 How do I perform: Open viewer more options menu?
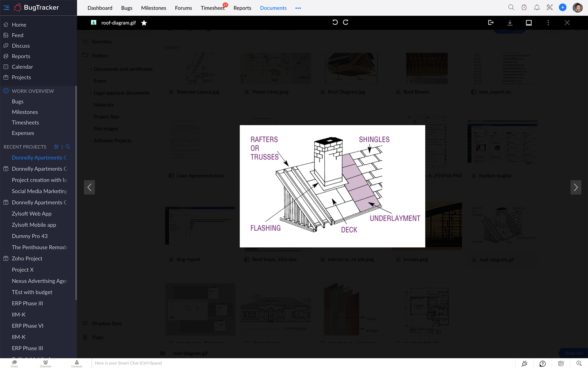coord(548,23)
